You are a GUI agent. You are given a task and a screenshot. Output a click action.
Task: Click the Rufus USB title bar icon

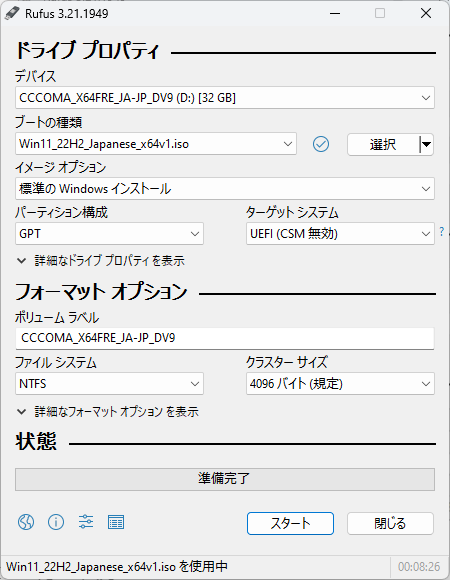point(11,13)
